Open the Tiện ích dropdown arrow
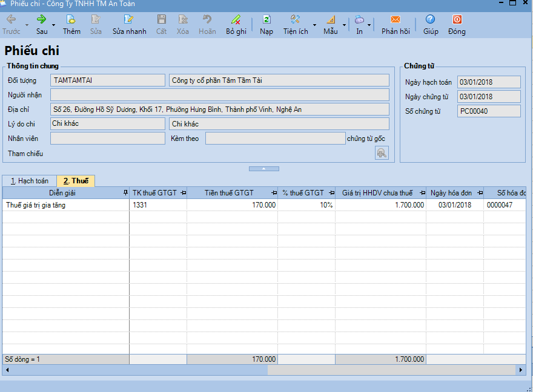This screenshot has width=533, height=392. coord(314,25)
